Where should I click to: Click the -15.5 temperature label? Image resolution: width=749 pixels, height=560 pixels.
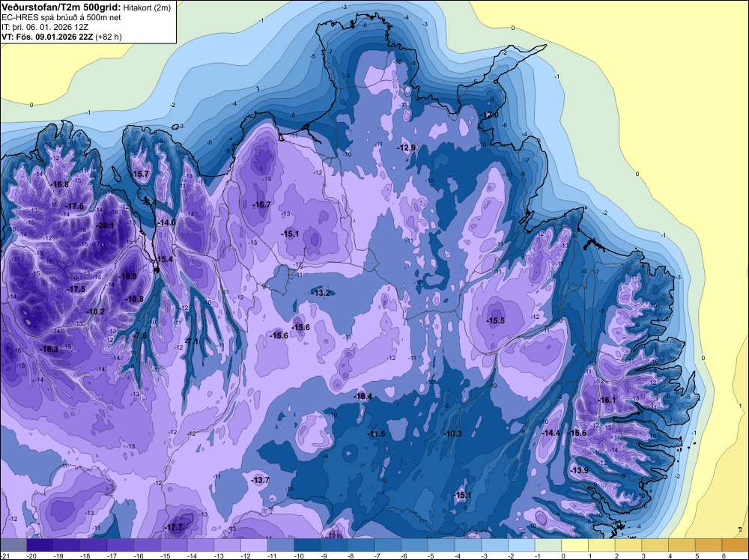click(496, 320)
